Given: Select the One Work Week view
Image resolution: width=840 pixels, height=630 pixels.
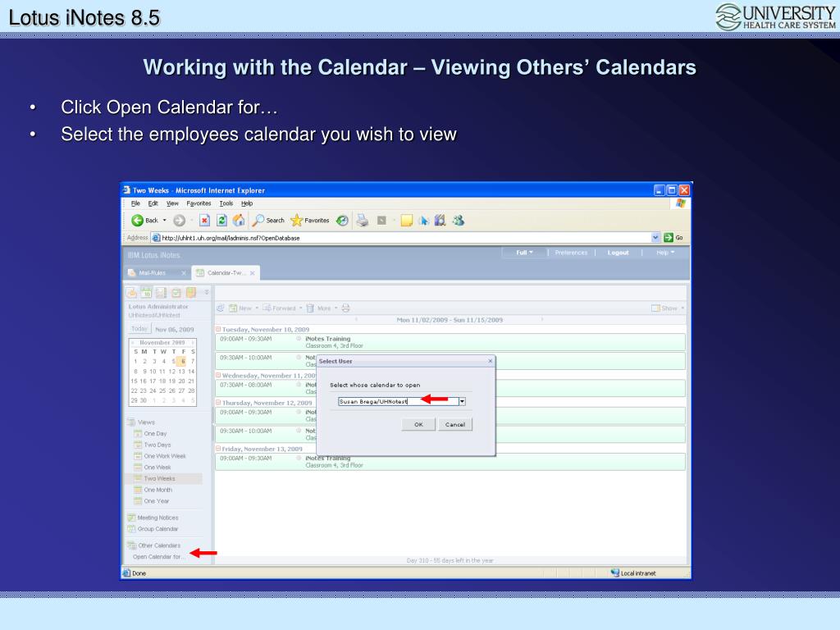Looking at the screenshot, I should (x=164, y=456).
